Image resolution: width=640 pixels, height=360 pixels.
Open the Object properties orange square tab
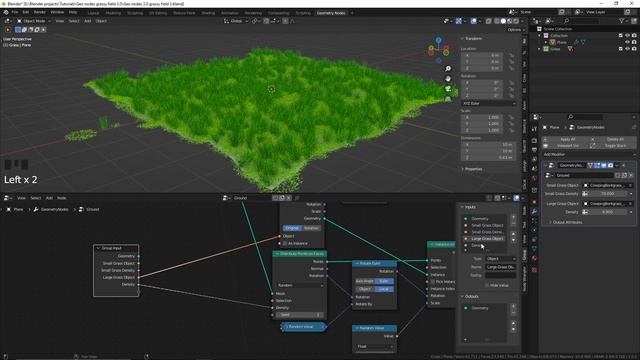tap(534, 202)
